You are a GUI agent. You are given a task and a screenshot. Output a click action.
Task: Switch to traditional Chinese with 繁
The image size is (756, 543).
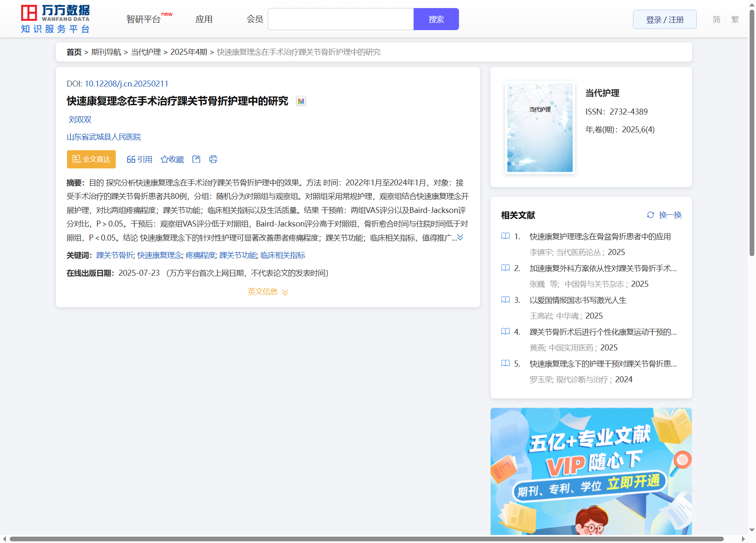pyautogui.click(x=735, y=19)
